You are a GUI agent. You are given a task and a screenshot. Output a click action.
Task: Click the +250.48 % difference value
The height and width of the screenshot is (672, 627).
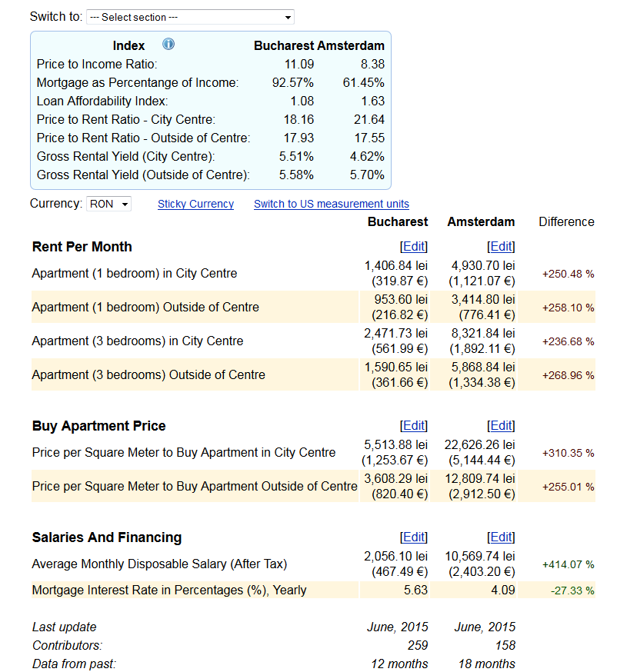click(x=568, y=274)
